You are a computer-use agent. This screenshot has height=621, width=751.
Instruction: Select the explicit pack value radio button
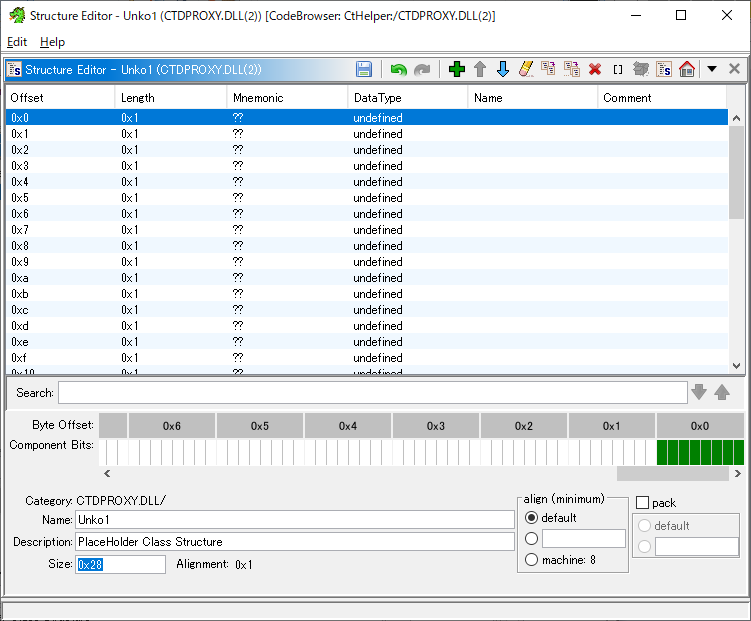point(644,546)
